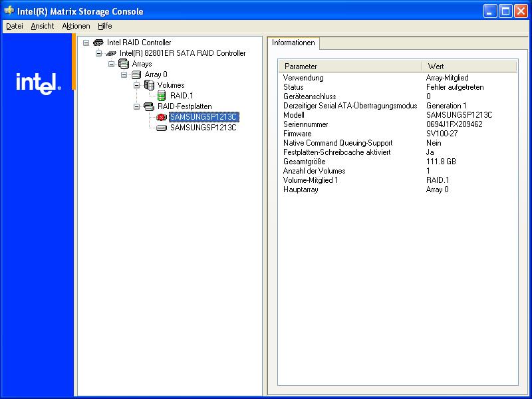Screen dimensions: 532x399
Task: Click the Wert column header
Action: (x=469, y=66)
